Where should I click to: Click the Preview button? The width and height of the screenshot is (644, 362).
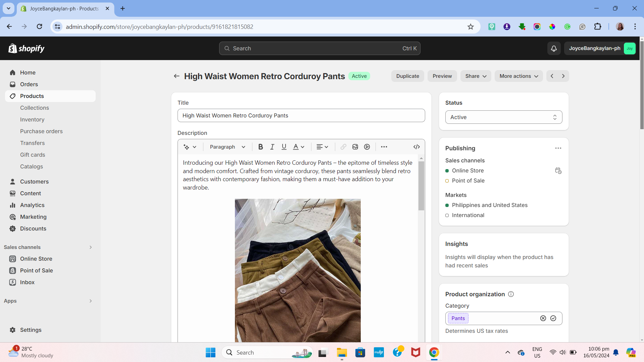point(442,76)
